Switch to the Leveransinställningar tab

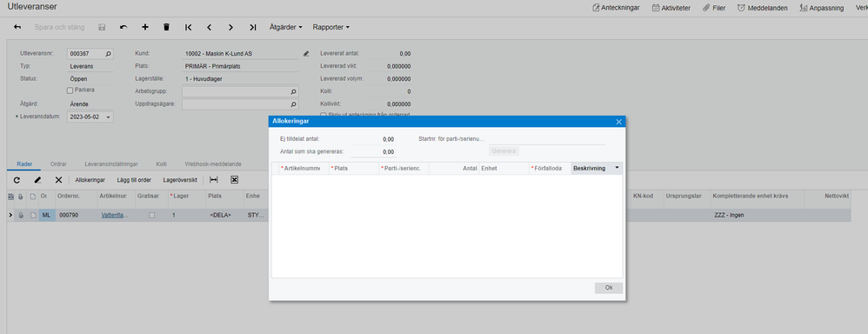pos(111,164)
